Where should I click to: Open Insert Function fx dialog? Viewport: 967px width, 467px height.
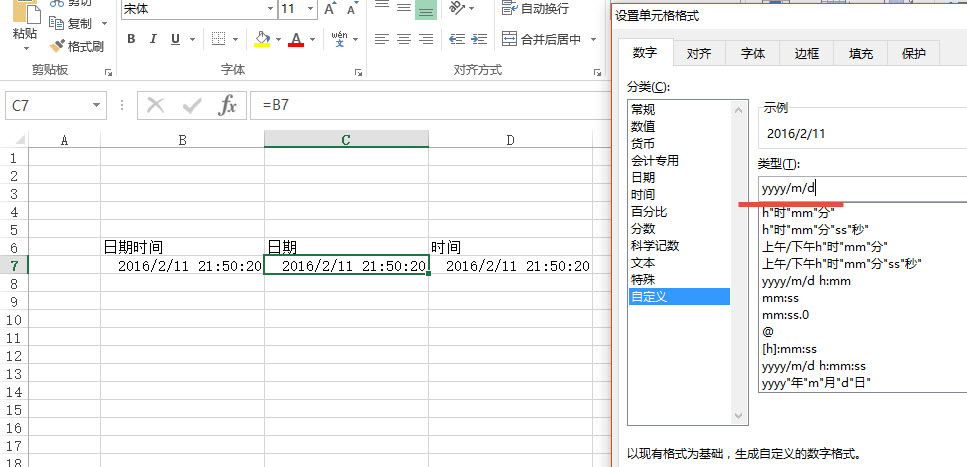click(228, 106)
